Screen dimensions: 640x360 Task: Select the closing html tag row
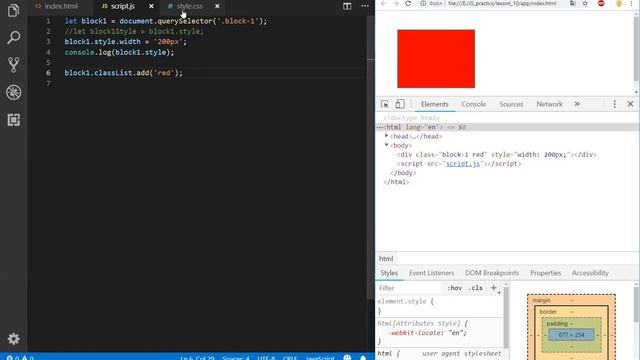point(396,182)
